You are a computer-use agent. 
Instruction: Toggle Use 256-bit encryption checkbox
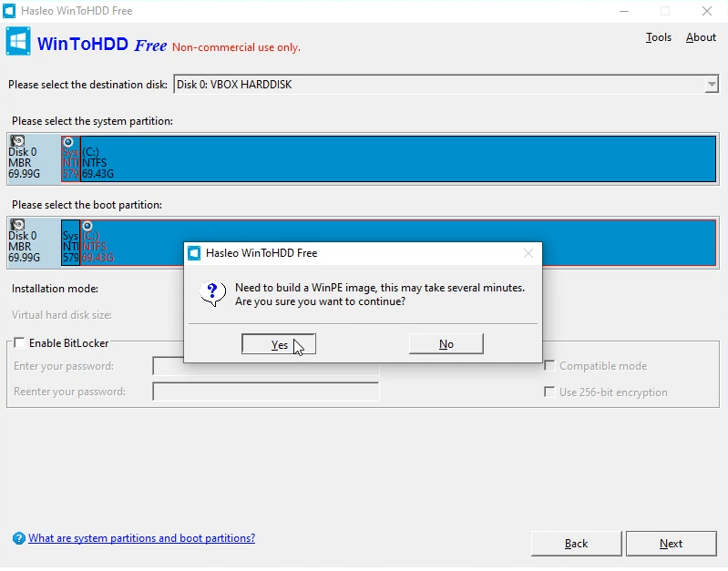[x=549, y=392]
